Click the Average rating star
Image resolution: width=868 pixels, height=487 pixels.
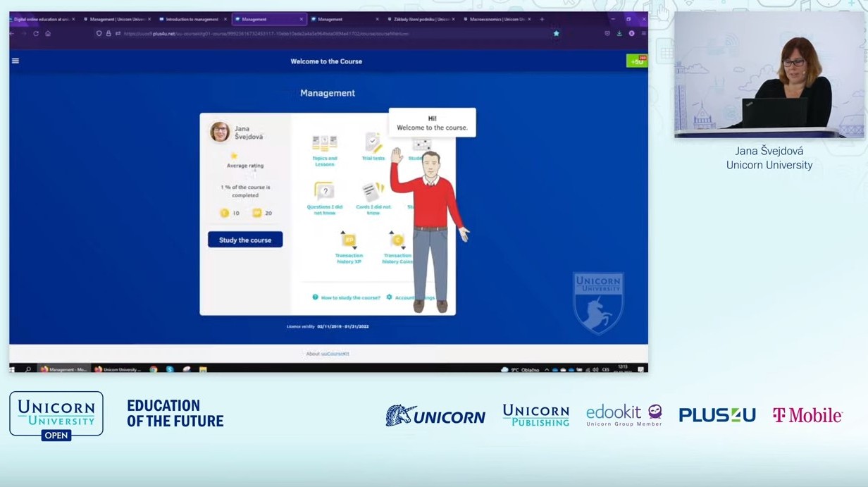pyautogui.click(x=234, y=156)
